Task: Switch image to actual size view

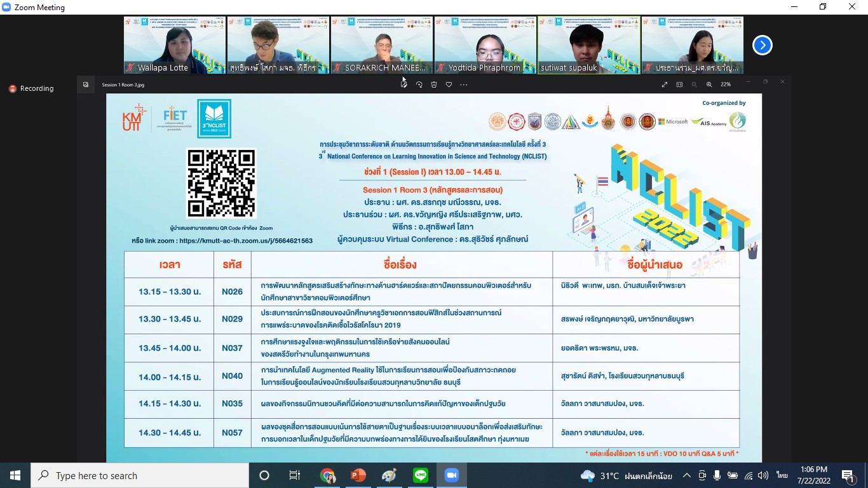Action: 679,85
